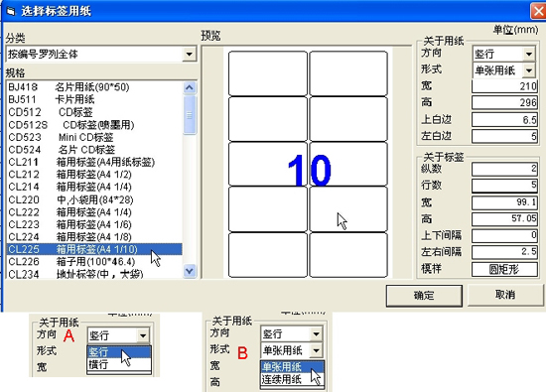Click label 宽 field showing 99.1

pyautogui.click(x=504, y=202)
